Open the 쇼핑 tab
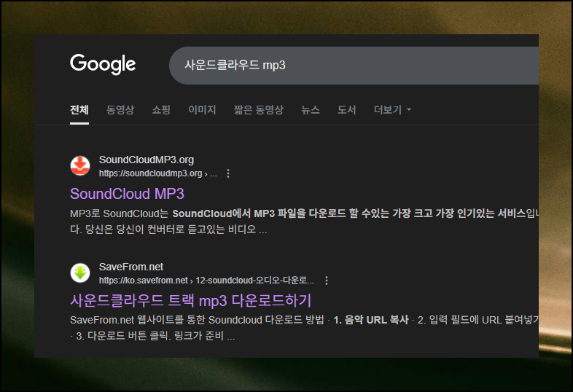The height and width of the screenshot is (392, 573). coord(161,109)
